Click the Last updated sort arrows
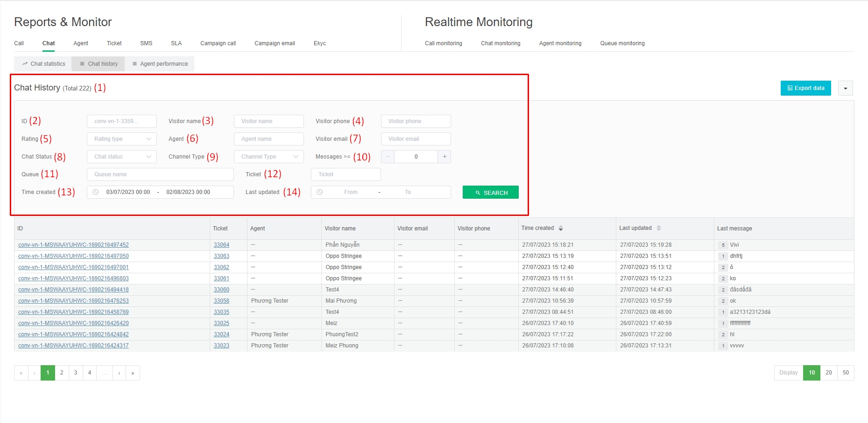 point(659,229)
